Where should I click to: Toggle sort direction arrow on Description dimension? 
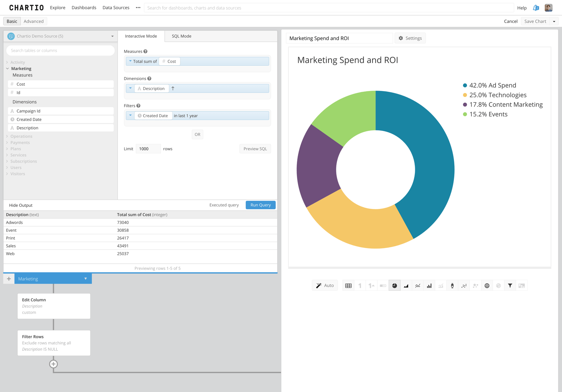[173, 89]
